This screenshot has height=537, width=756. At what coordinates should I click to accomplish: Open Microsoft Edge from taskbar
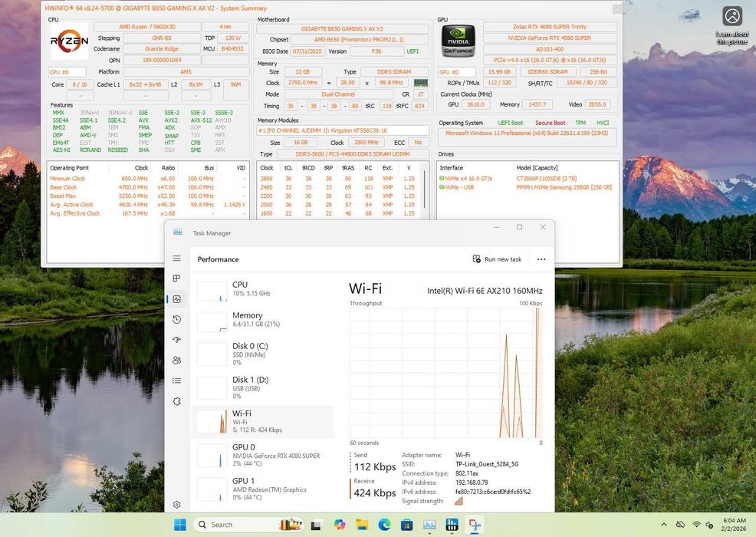pos(384,525)
